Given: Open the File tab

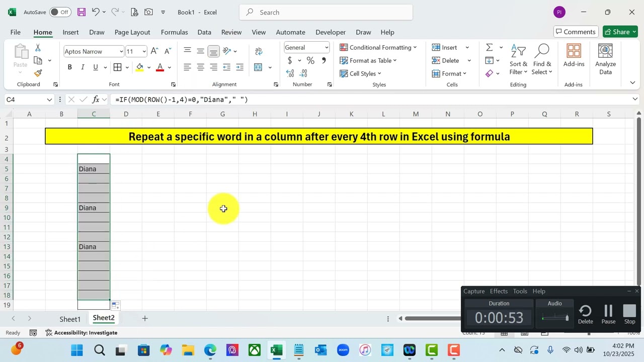Looking at the screenshot, I should coord(16,32).
